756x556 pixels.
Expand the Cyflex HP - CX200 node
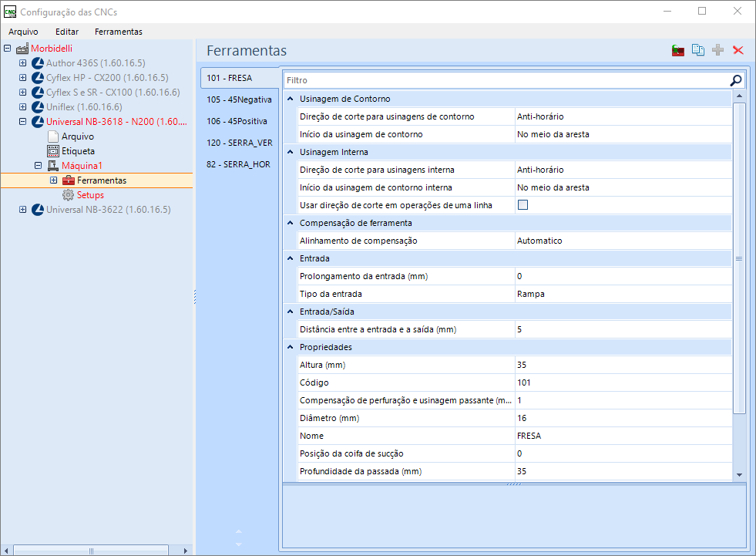click(x=22, y=78)
